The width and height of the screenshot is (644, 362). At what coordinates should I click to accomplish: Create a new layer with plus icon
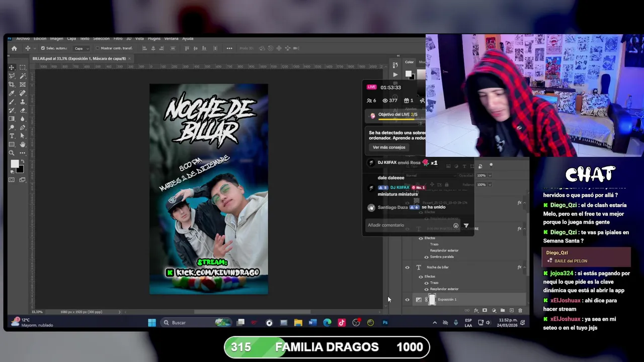[x=512, y=310]
